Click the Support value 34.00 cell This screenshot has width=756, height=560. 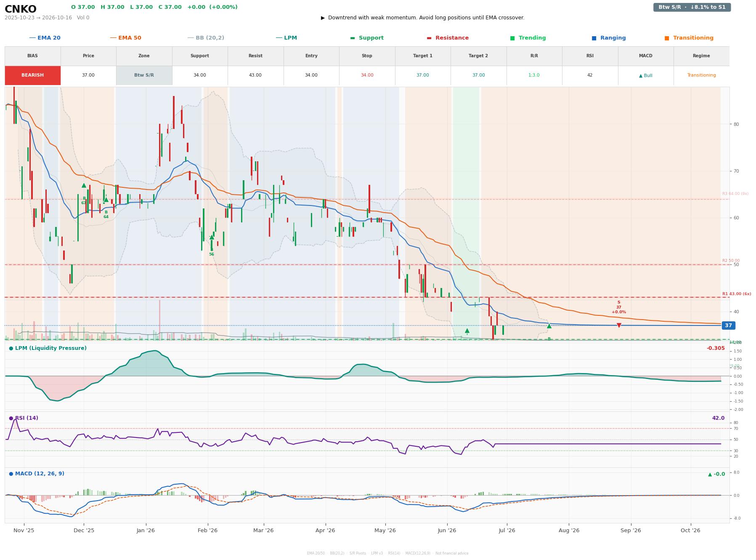tap(199, 75)
